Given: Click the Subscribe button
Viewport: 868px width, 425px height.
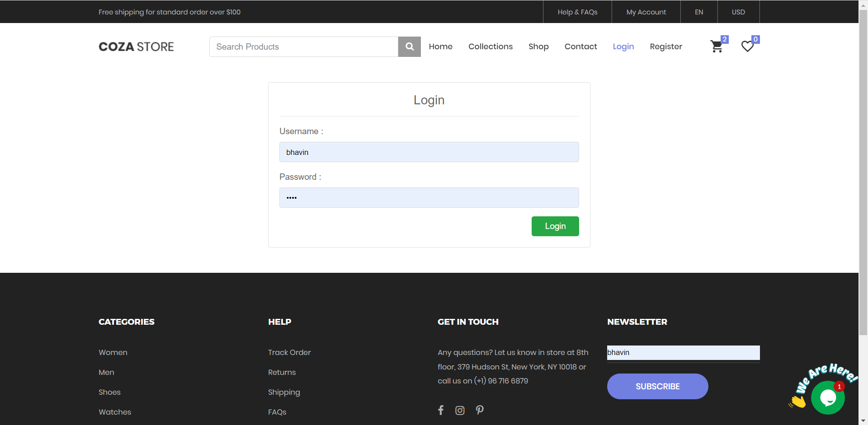Looking at the screenshot, I should (657, 386).
